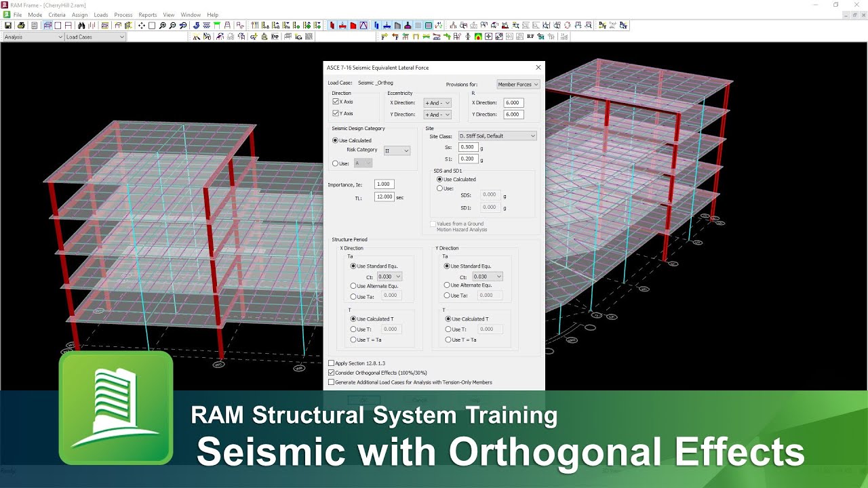Image resolution: width=868 pixels, height=488 pixels.
Task: Click the Ss 0.500 input field
Action: click(468, 147)
